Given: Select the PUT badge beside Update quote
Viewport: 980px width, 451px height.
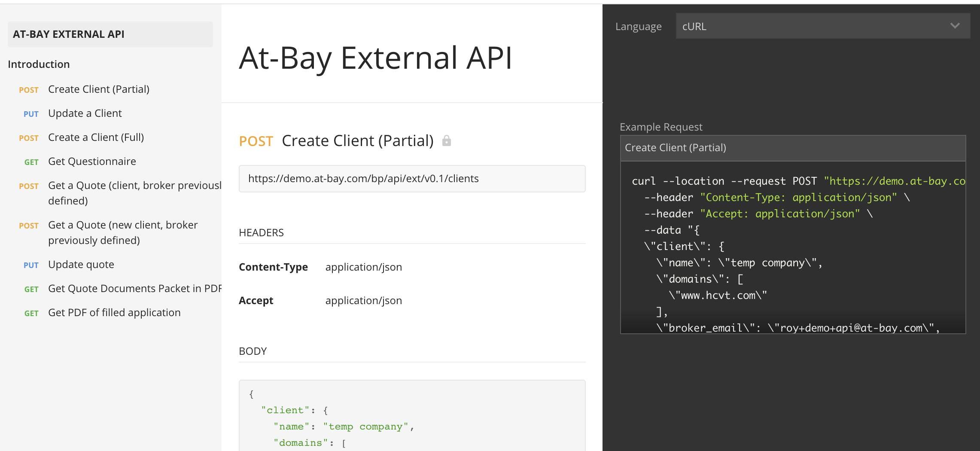Looking at the screenshot, I should coord(30,265).
